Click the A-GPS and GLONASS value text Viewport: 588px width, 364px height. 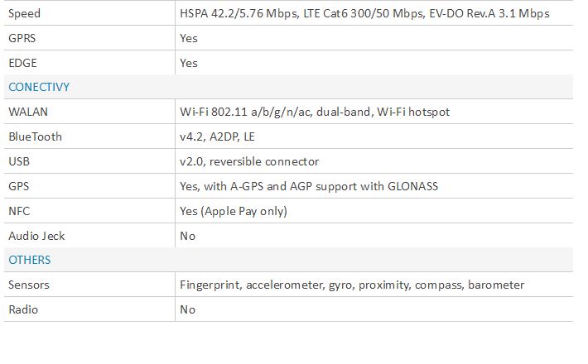coord(309,186)
